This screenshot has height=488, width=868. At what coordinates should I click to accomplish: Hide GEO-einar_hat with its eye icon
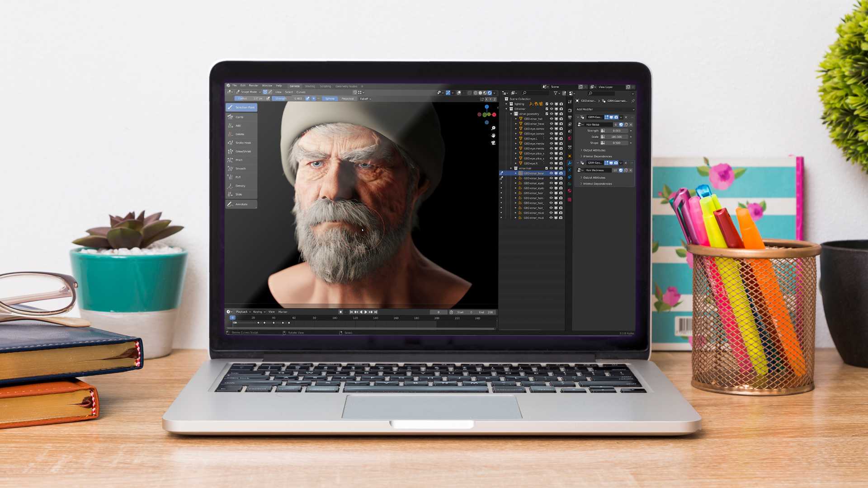pyautogui.click(x=551, y=119)
